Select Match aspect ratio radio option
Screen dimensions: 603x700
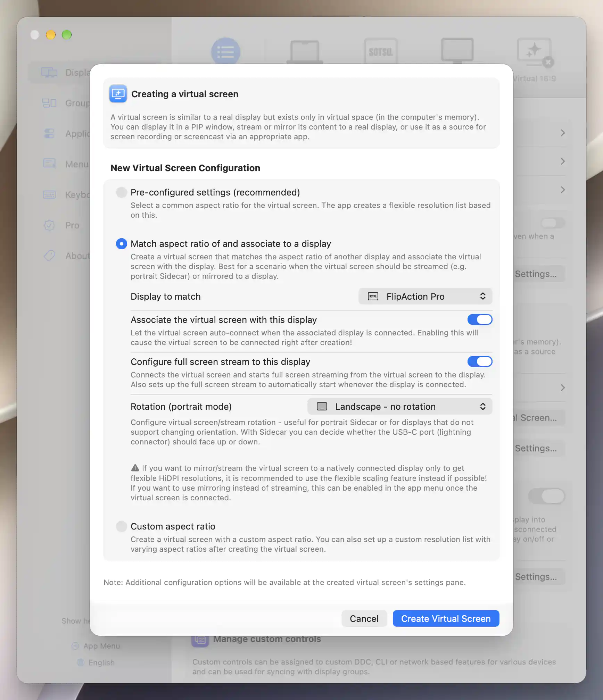point(121,244)
